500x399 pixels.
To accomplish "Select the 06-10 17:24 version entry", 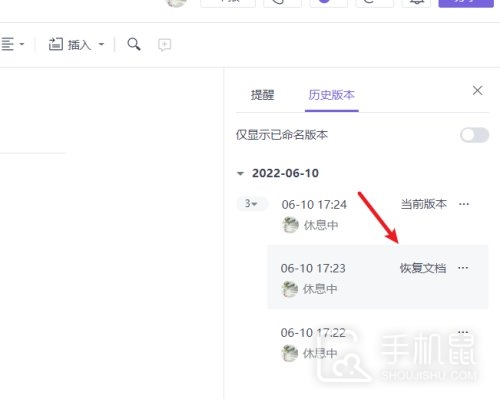I will (x=378, y=214).
